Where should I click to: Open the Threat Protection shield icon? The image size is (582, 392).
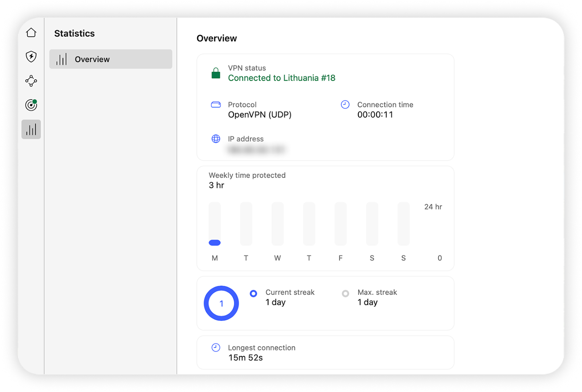[31, 57]
